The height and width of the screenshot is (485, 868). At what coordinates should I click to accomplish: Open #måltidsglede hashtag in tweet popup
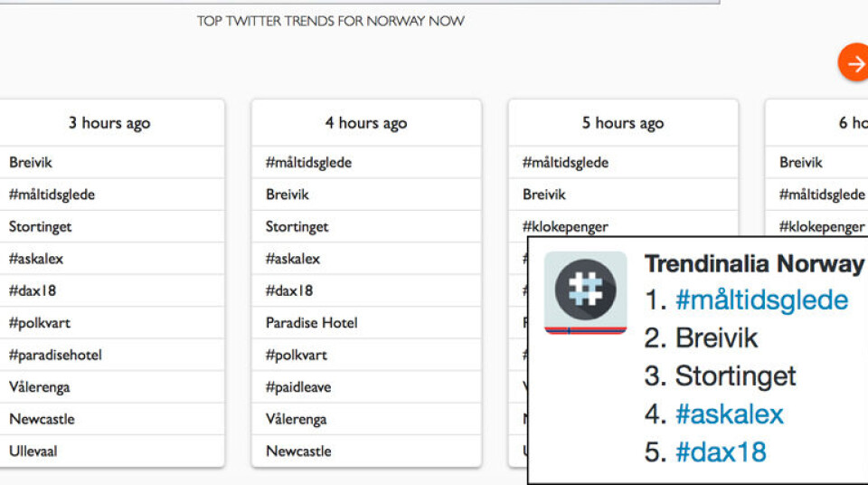pos(761,300)
